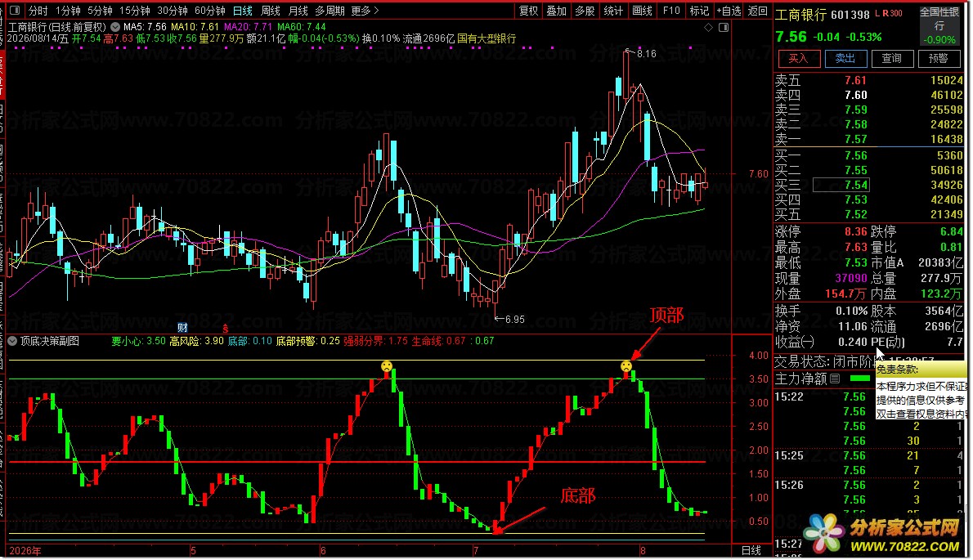Viewport: 973px width, 560px height.
Task: Switch to the 周线 weekly chart tab
Action: click(271, 11)
